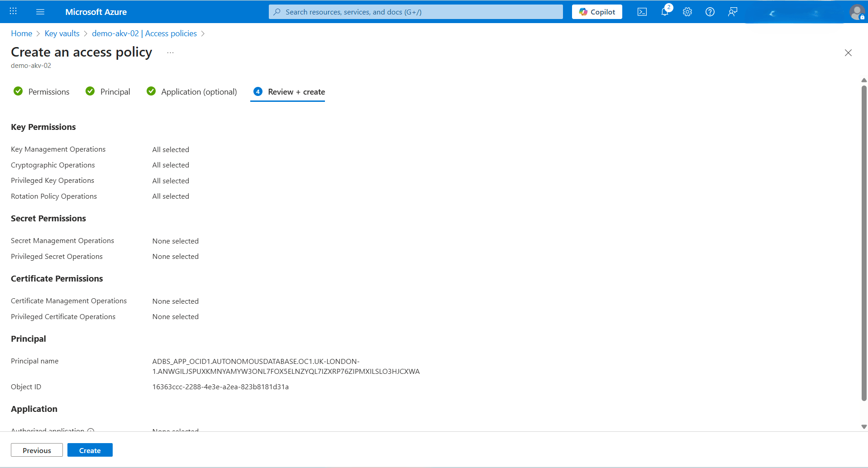The width and height of the screenshot is (868, 468).
Task: Open portal settings with the gear icon
Action: pos(687,12)
